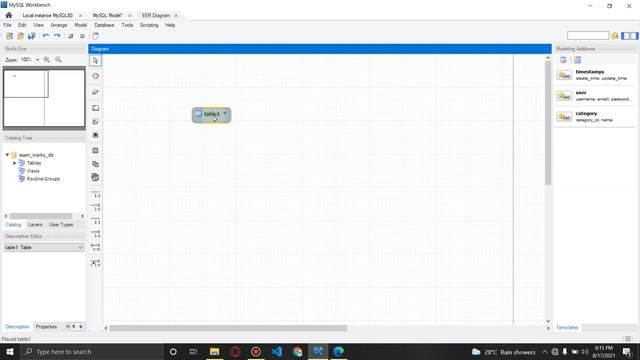Select the pointer selection tool
This screenshot has height=360, width=640.
pos(96,60)
